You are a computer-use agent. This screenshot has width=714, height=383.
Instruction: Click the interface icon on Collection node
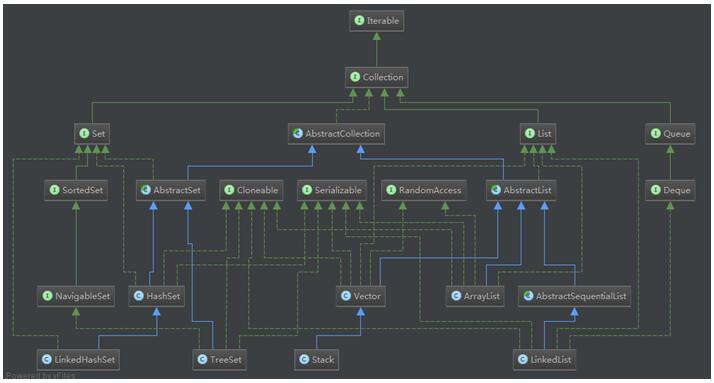[x=355, y=77]
